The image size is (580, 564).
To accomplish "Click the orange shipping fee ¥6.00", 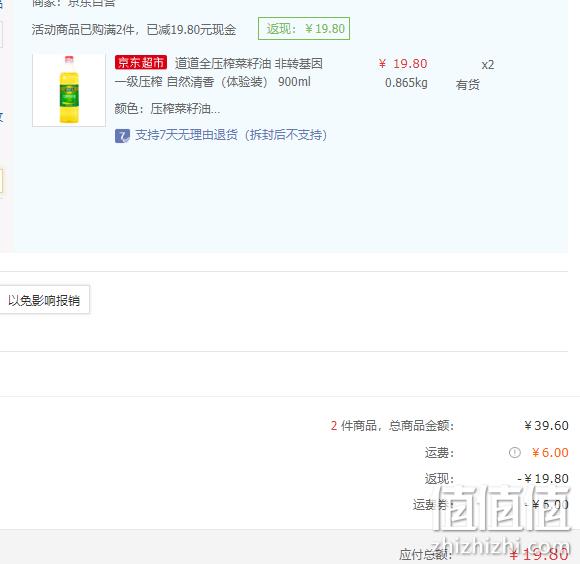I will coord(550,452).
